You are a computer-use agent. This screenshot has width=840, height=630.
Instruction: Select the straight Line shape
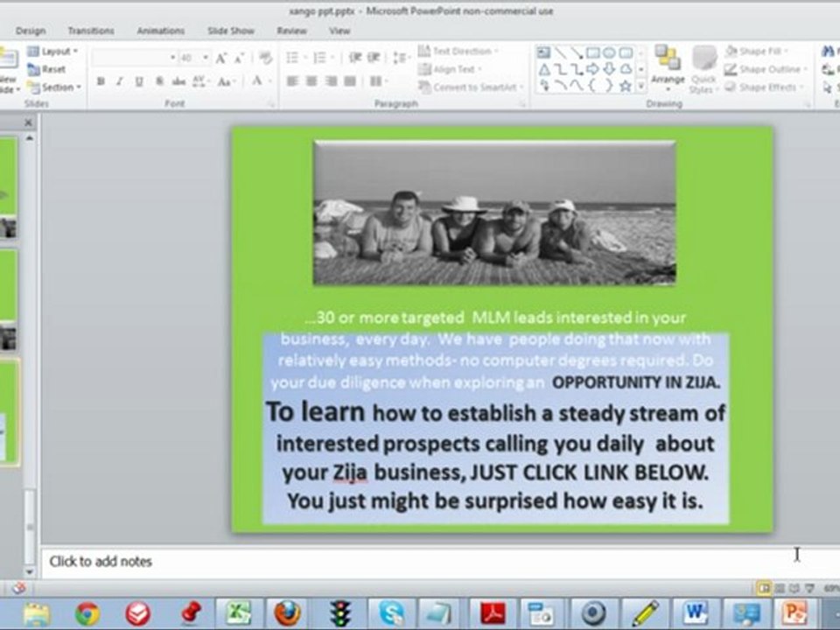[x=560, y=52]
